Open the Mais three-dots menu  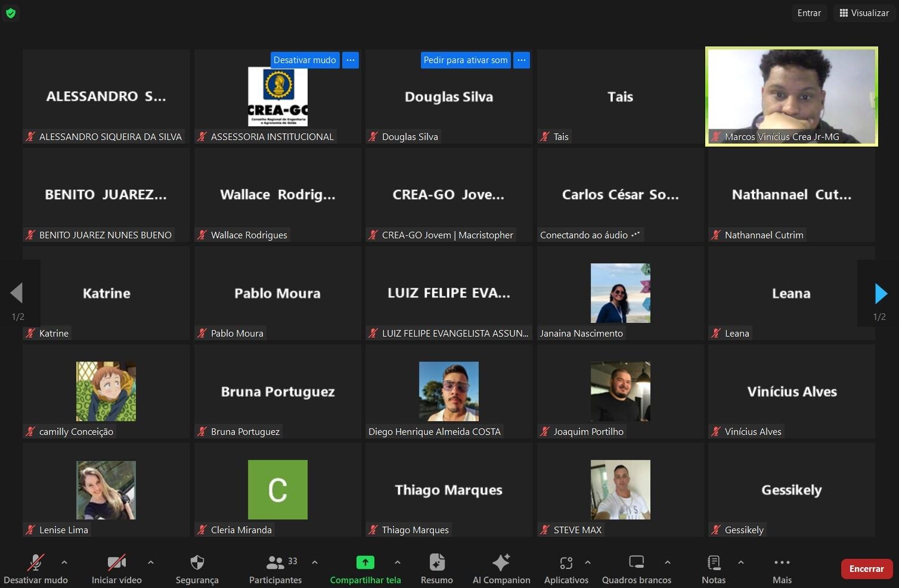782,562
